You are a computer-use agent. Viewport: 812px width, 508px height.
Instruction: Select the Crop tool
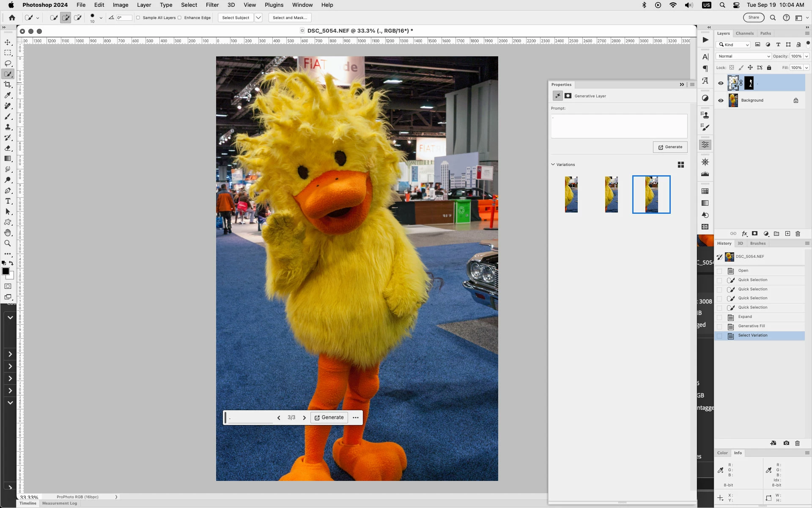pos(8,85)
